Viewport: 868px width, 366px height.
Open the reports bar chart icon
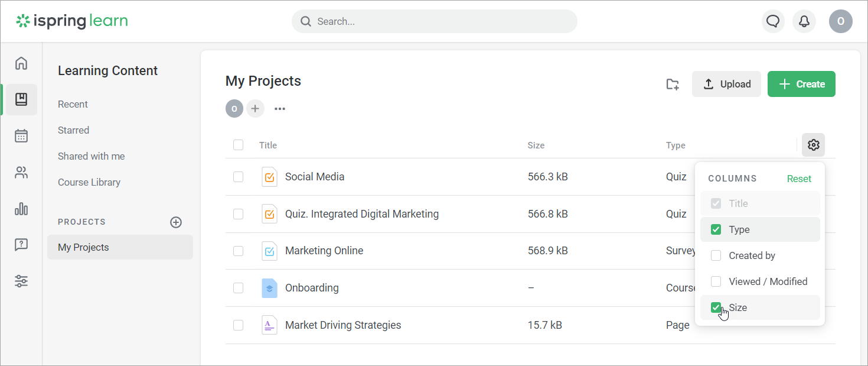21,209
